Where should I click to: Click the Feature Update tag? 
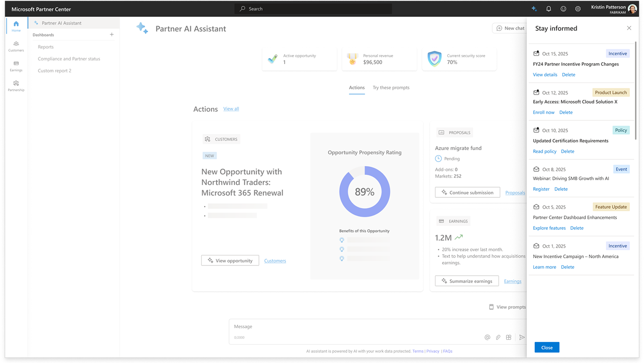click(x=611, y=207)
